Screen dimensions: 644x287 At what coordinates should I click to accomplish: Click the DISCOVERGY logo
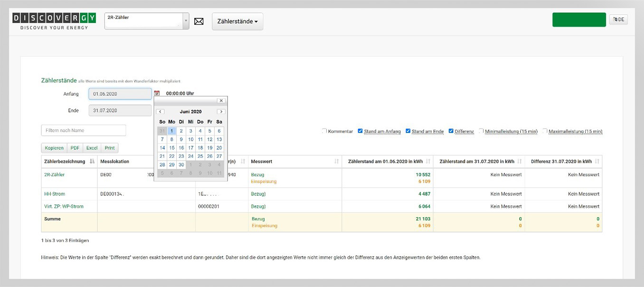55,21
